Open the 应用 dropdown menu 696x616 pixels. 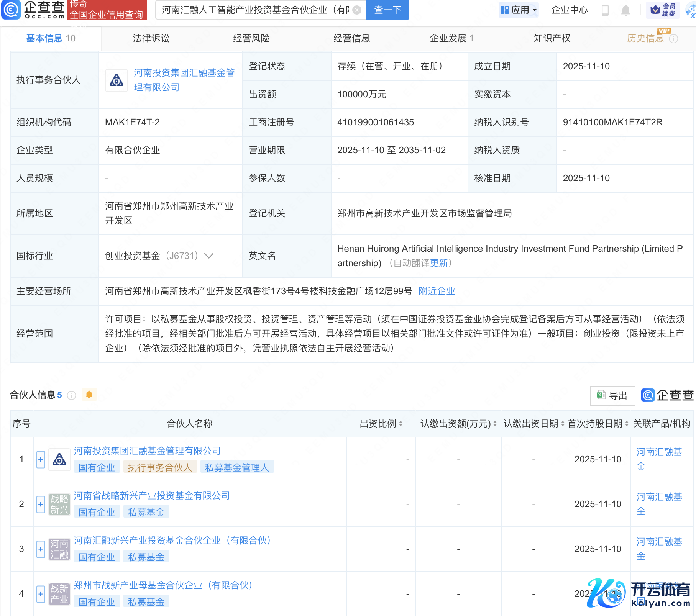tap(519, 10)
